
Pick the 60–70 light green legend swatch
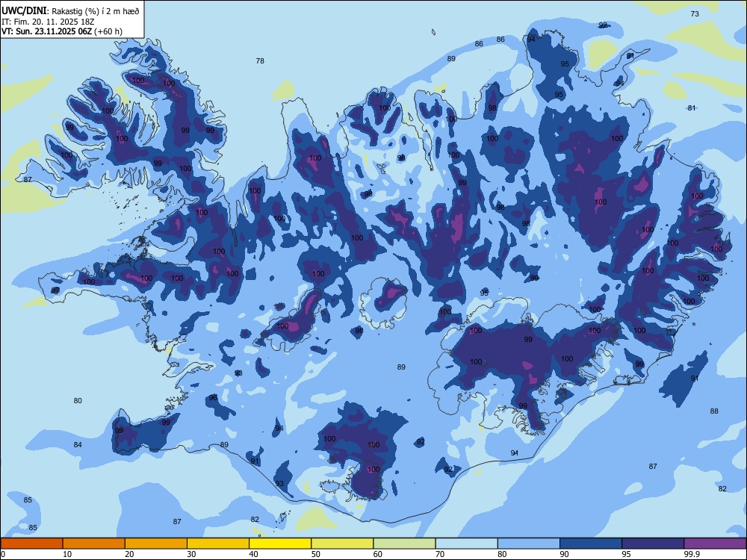pyautogui.click(x=404, y=544)
